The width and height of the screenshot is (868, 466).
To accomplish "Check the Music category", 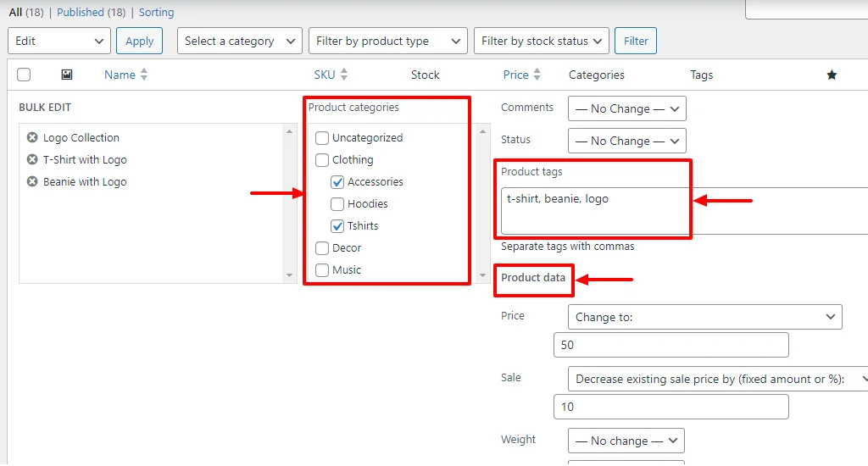I will [321, 270].
